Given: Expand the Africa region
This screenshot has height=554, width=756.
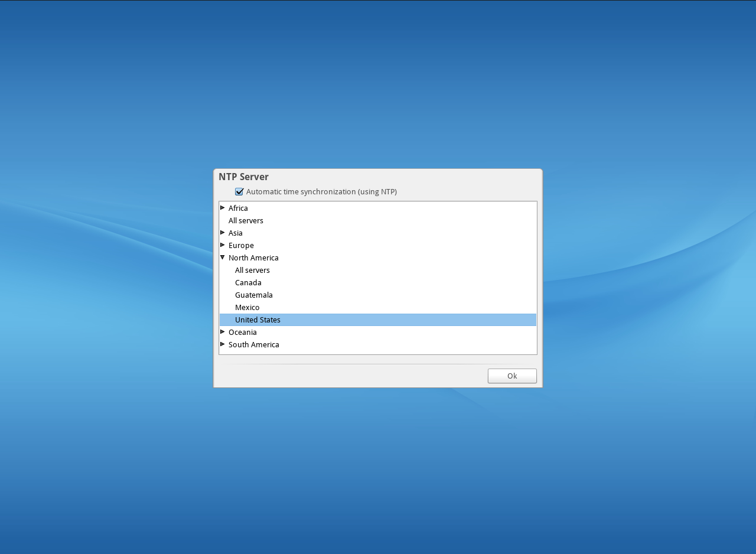Looking at the screenshot, I should click(222, 208).
